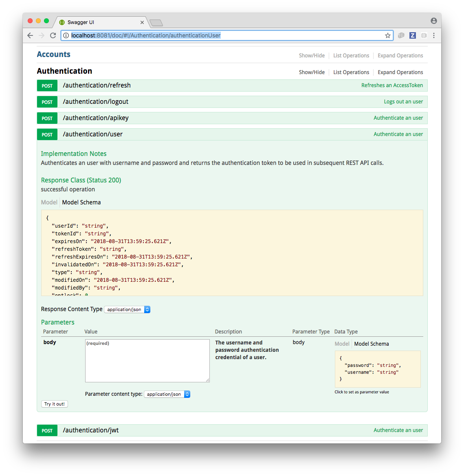Expand the /authentication/apikey endpoint
464x476 pixels.
(x=96, y=118)
